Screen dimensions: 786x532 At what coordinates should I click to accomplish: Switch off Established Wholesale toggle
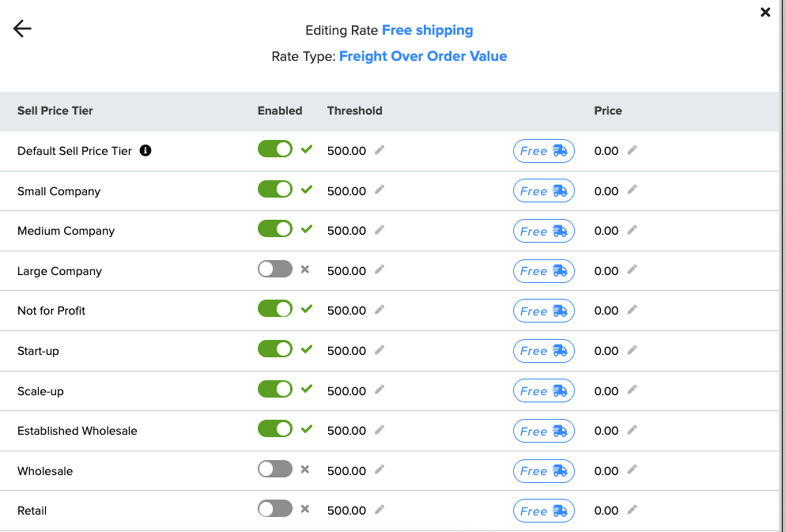tap(275, 428)
